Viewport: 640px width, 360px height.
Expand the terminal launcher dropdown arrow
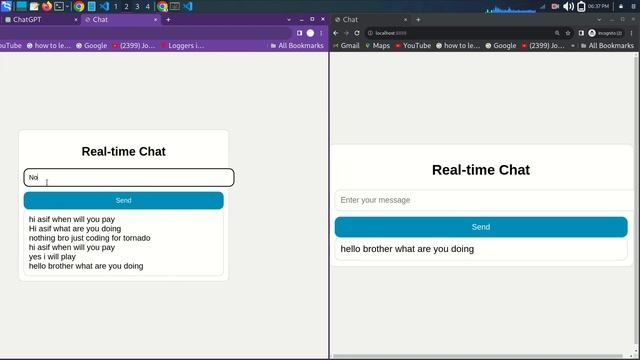pyautogui.click(x=67, y=6)
